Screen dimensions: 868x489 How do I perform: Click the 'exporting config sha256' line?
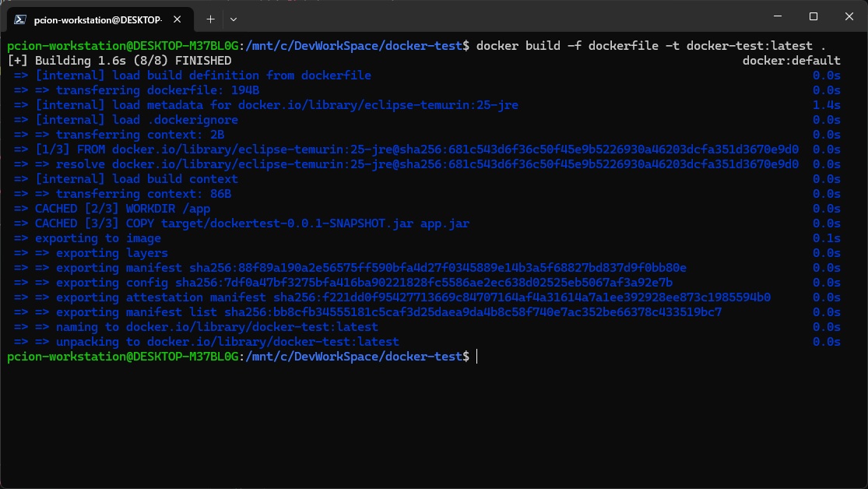click(x=343, y=283)
